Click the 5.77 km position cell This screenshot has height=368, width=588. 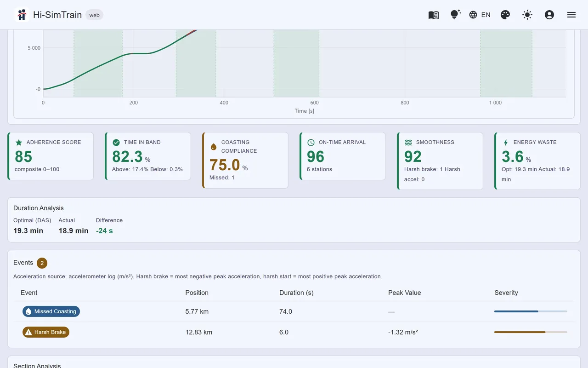[x=197, y=311]
